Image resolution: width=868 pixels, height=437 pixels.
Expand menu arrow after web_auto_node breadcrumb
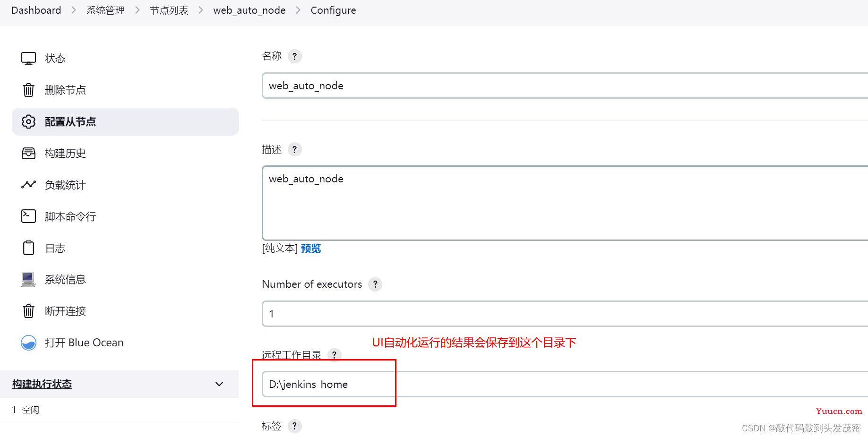coord(298,10)
